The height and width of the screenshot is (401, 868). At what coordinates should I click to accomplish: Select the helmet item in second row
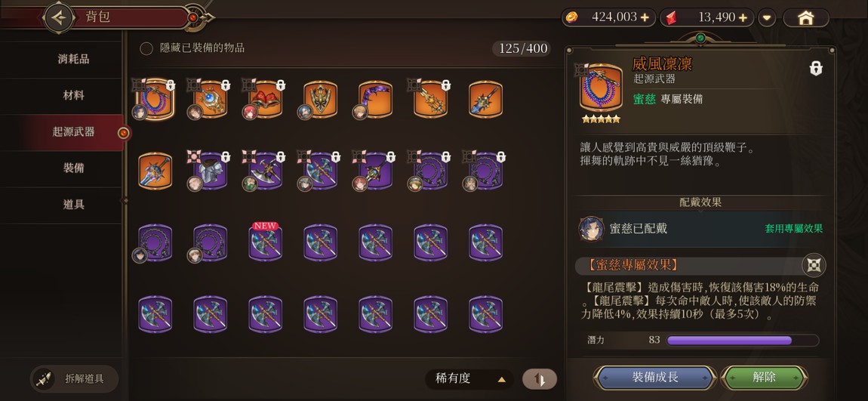(210, 171)
